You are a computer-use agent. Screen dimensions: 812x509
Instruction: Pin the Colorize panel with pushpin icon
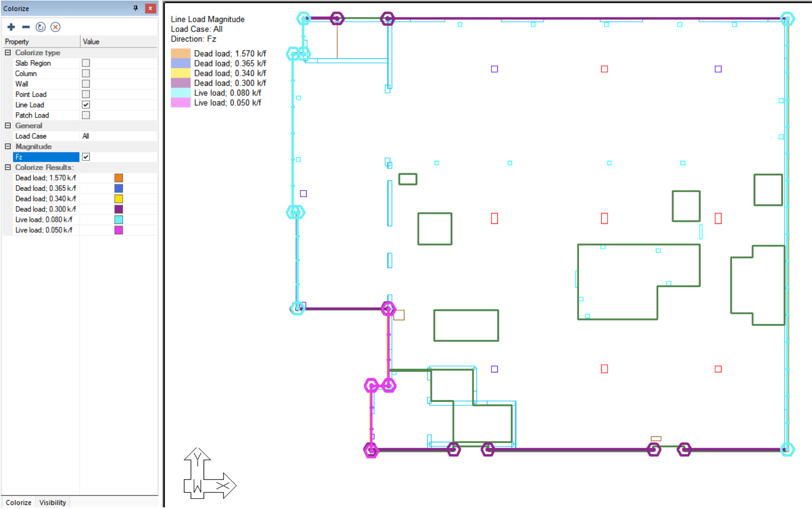[136, 8]
